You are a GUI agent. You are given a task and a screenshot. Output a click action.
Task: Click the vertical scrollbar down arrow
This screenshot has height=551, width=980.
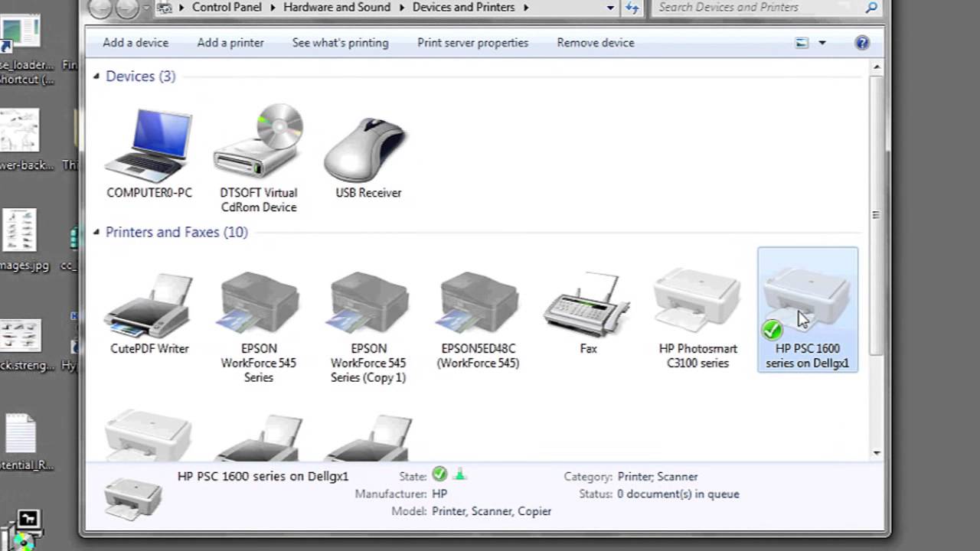[x=877, y=453]
